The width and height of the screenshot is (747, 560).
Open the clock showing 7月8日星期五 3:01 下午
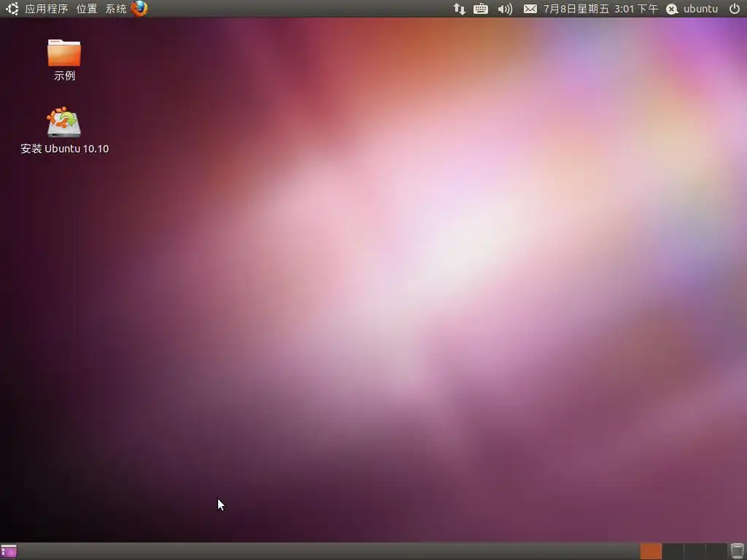pos(600,9)
